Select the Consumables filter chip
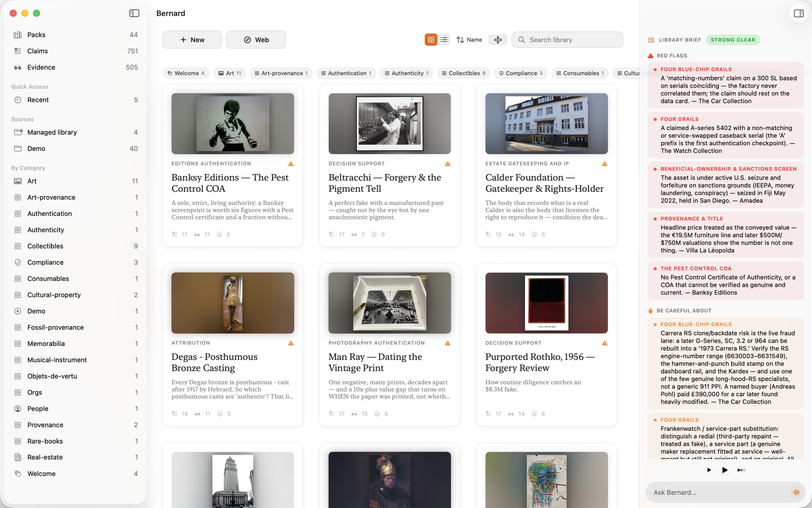Image resolution: width=812 pixels, height=508 pixels. tap(580, 73)
